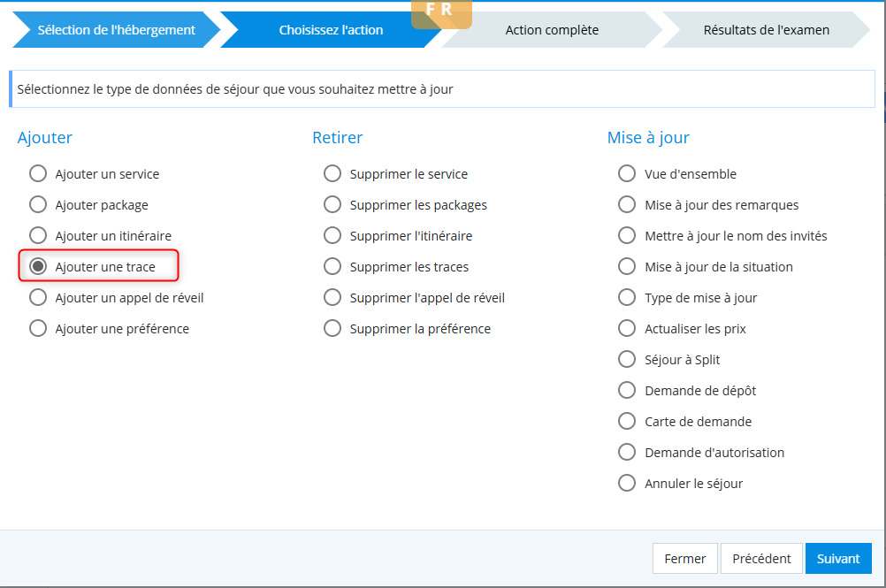Choose 'Ajouter package' radio button
Viewport: 886px width, 588px height.
pos(38,205)
